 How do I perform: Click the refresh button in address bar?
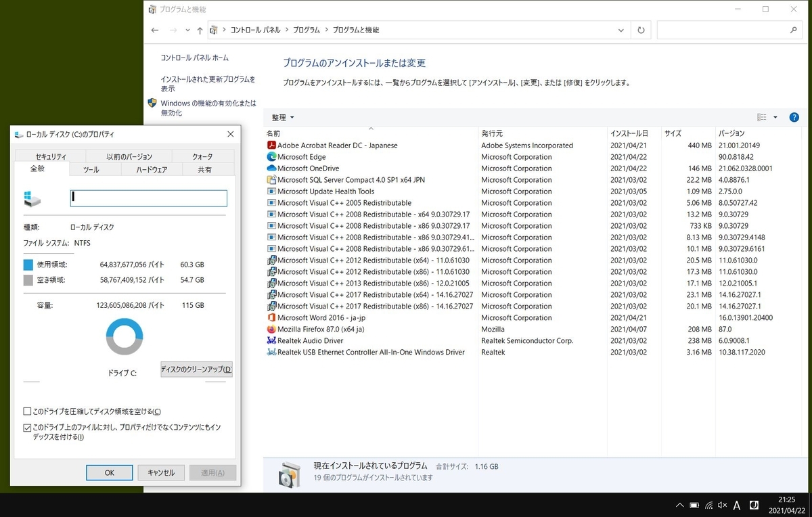pyautogui.click(x=641, y=30)
